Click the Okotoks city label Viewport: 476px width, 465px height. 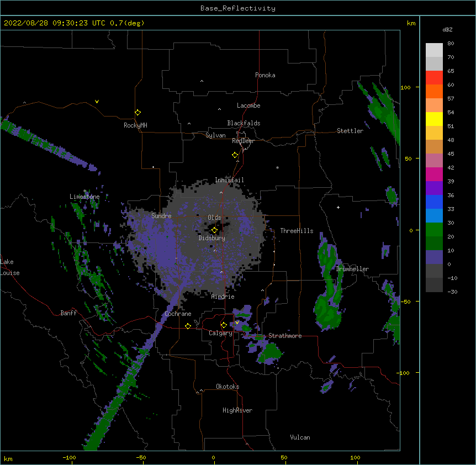point(228,387)
